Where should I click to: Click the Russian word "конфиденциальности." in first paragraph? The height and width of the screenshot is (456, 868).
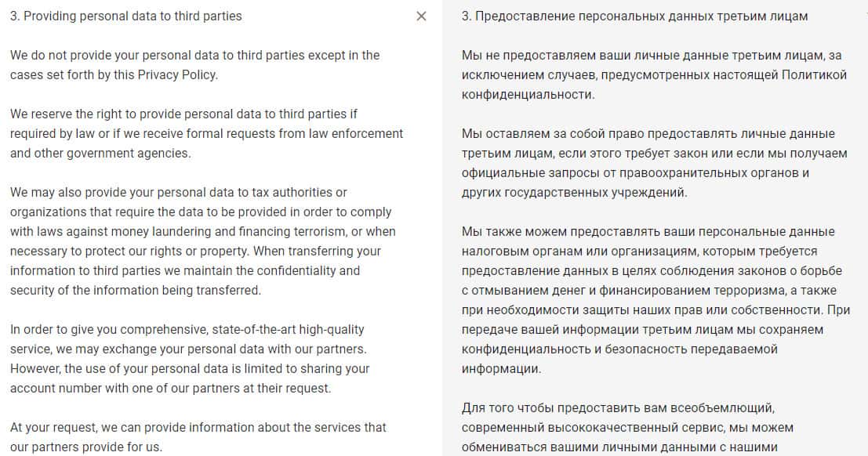pos(528,95)
